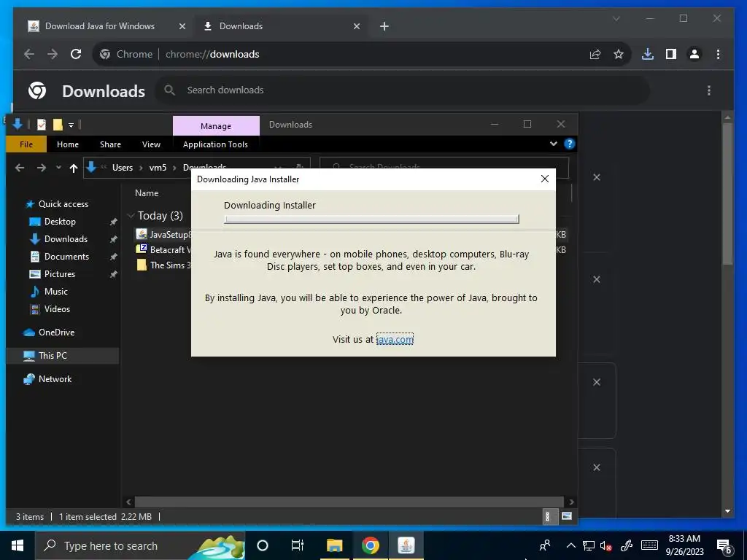Open a new Chrome tab
The width and height of the screenshot is (747, 560).
point(384,26)
